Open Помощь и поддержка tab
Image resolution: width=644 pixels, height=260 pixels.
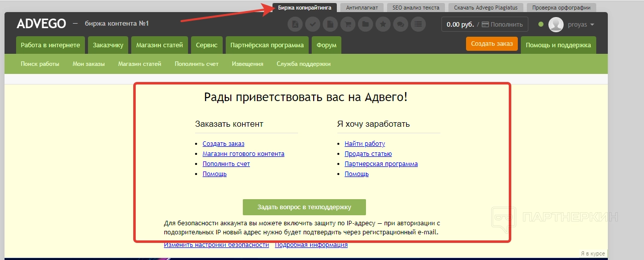(x=559, y=45)
